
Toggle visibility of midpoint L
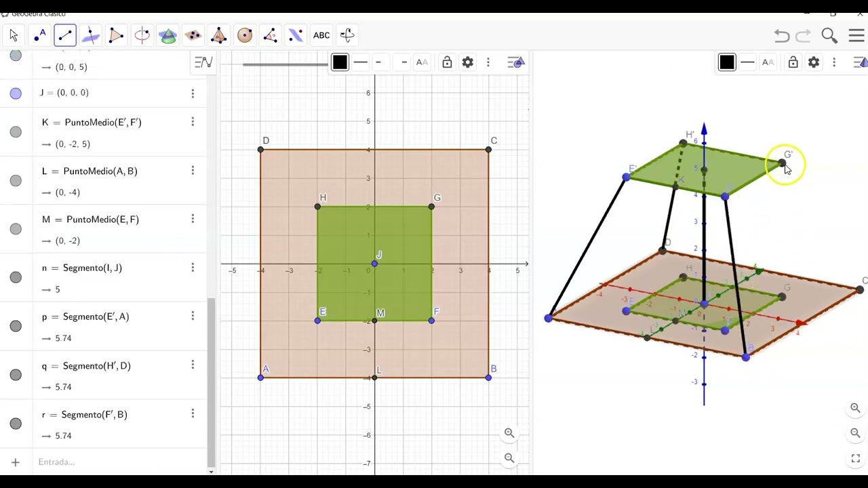[16, 181]
